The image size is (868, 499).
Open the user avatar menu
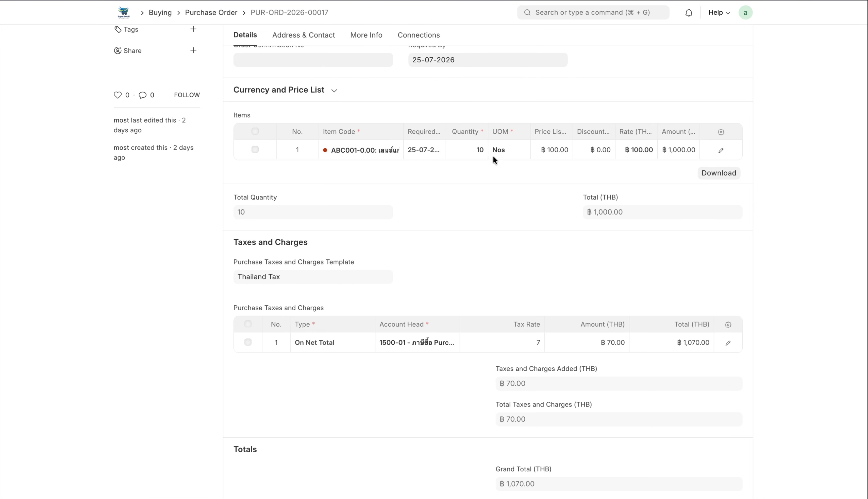745,13
